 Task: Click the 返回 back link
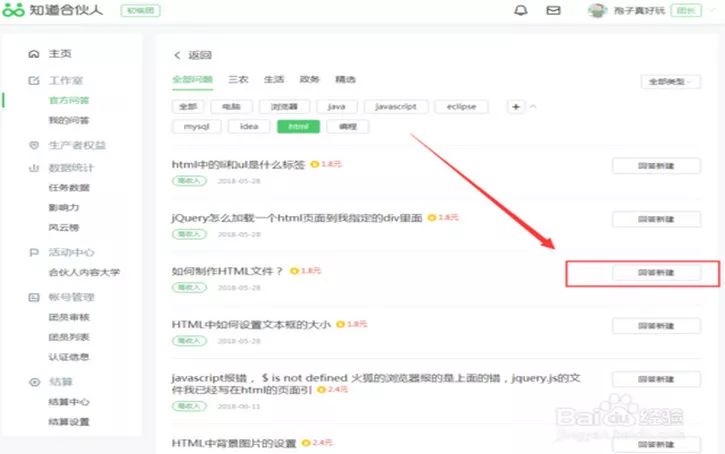pos(200,55)
